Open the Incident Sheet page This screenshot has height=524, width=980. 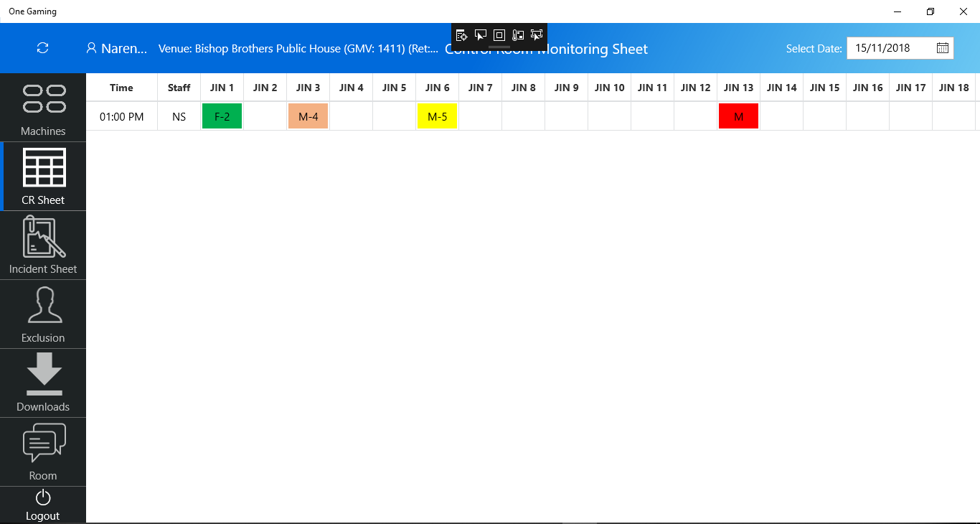click(43, 245)
